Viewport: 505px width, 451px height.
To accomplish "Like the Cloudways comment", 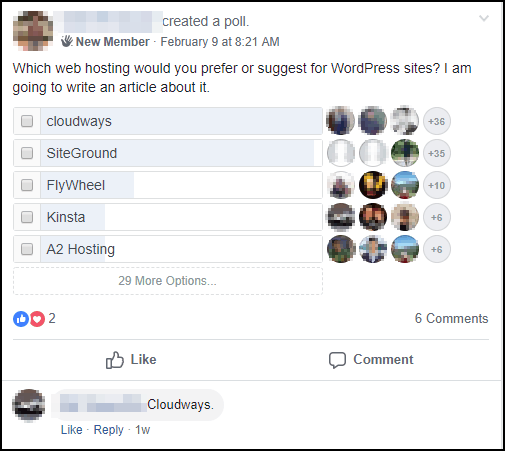I will tap(71, 430).
